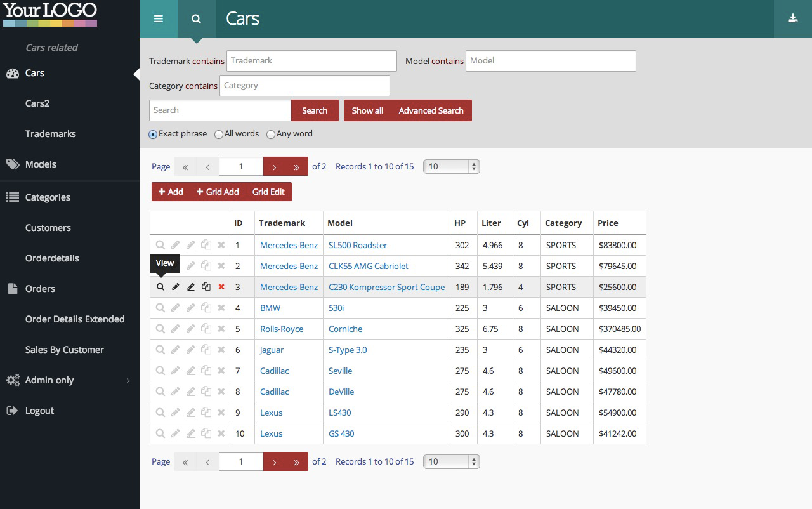Viewport: 812px width, 509px height.
Task: Focus the quick Search text box
Action: click(x=220, y=110)
